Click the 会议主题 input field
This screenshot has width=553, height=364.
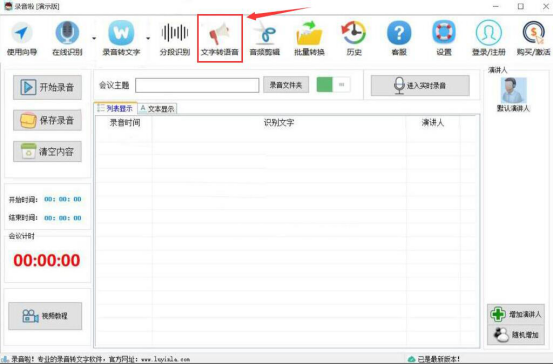tap(197, 85)
